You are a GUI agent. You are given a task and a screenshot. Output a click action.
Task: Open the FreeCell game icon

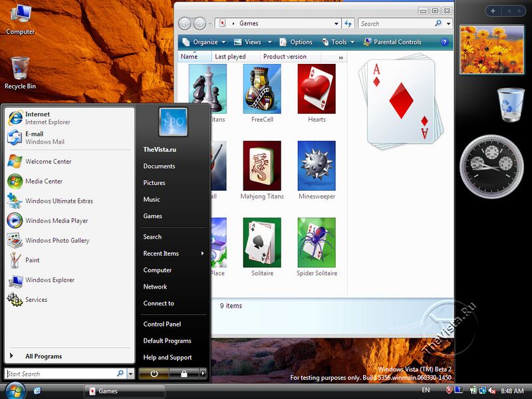[x=262, y=89]
